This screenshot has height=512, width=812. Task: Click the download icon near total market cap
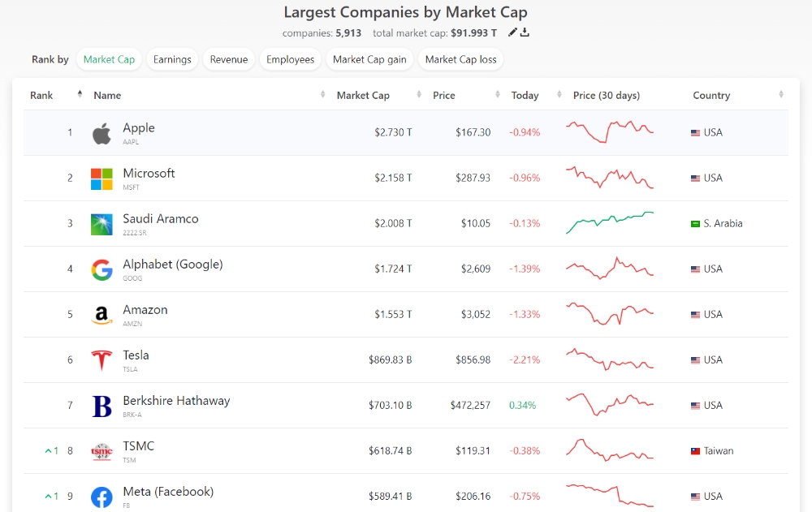[525, 32]
